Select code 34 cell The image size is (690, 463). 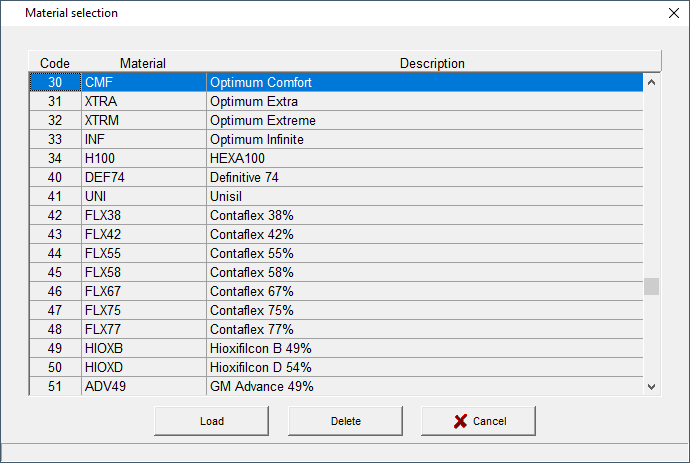(55, 158)
